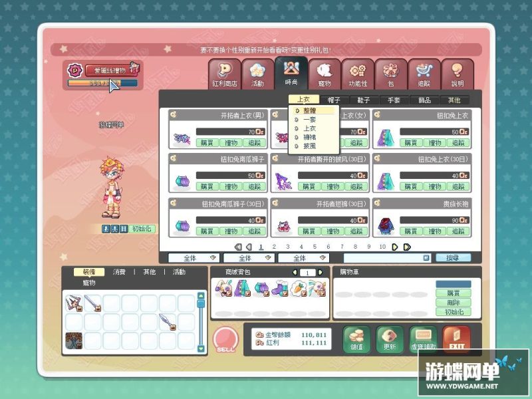Toggle first small icon left of 初始化
Image resolution: width=532 pixels, height=399 pixels.
pos(106,229)
